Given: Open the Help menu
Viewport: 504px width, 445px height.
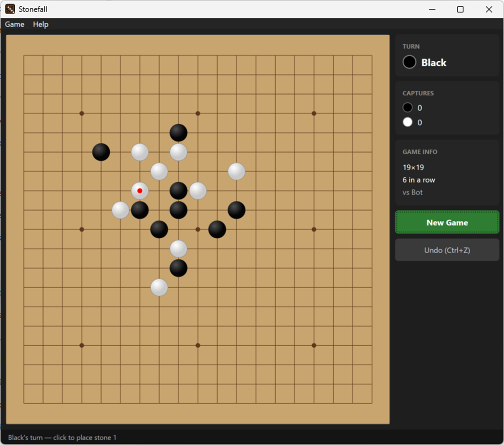Looking at the screenshot, I should pos(41,24).
